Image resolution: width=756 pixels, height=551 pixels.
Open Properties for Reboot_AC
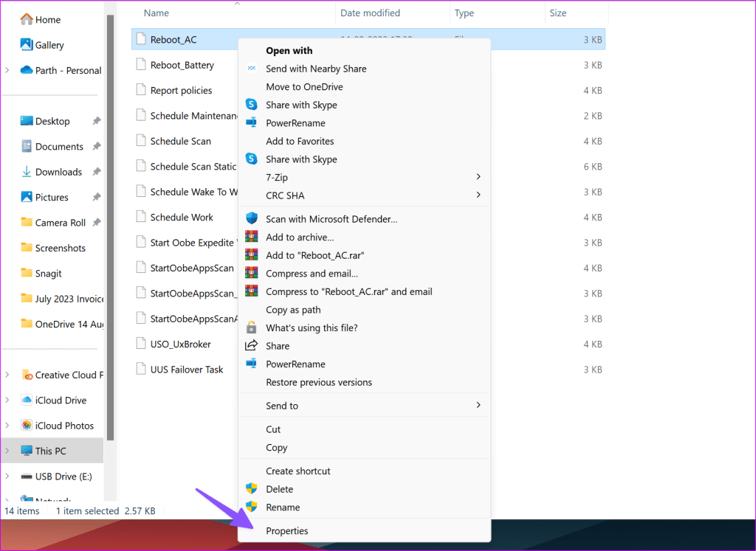point(287,530)
